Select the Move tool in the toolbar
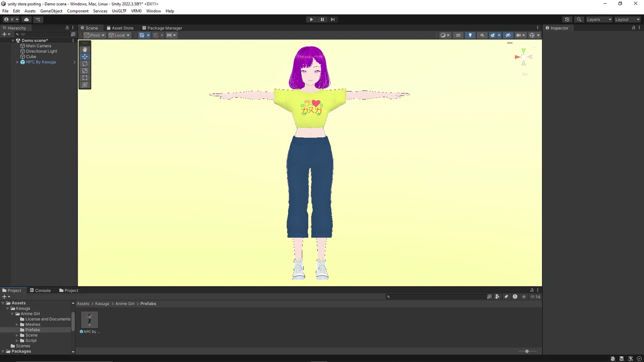Screen dimensions: 644x362 tap(85, 56)
